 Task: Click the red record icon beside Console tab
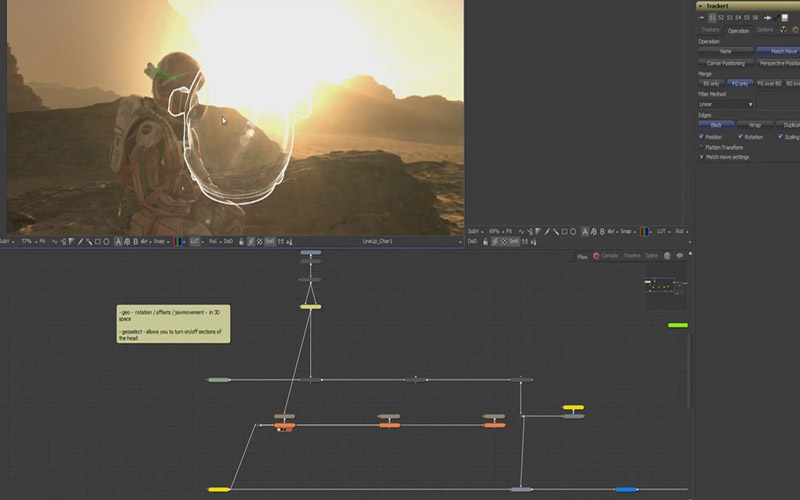click(x=596, y=256)
